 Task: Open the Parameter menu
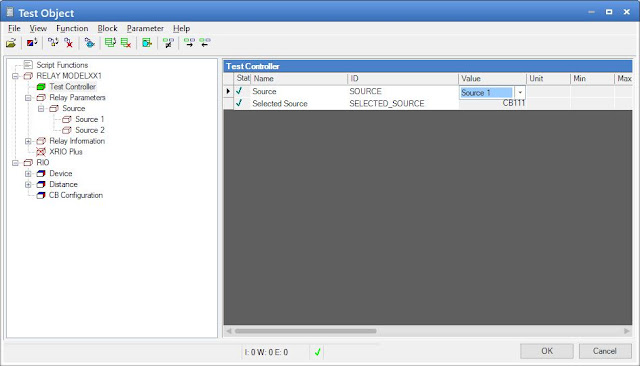[145, 29]
